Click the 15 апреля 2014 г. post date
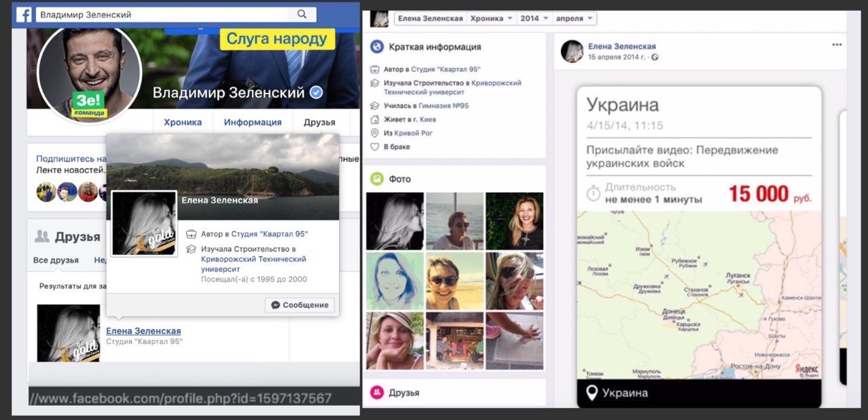This screenshot has width=868, height=420. [x=617, y=58]
